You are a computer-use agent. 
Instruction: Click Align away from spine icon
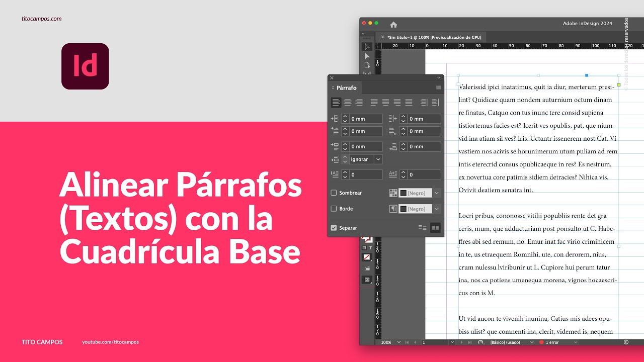435,102
